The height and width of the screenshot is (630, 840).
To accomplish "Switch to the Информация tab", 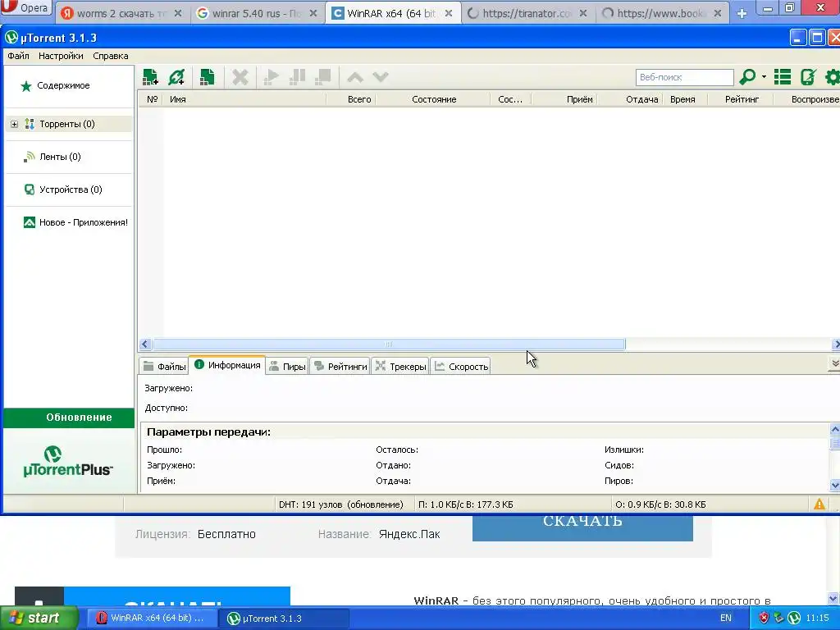I will (228, 365).
